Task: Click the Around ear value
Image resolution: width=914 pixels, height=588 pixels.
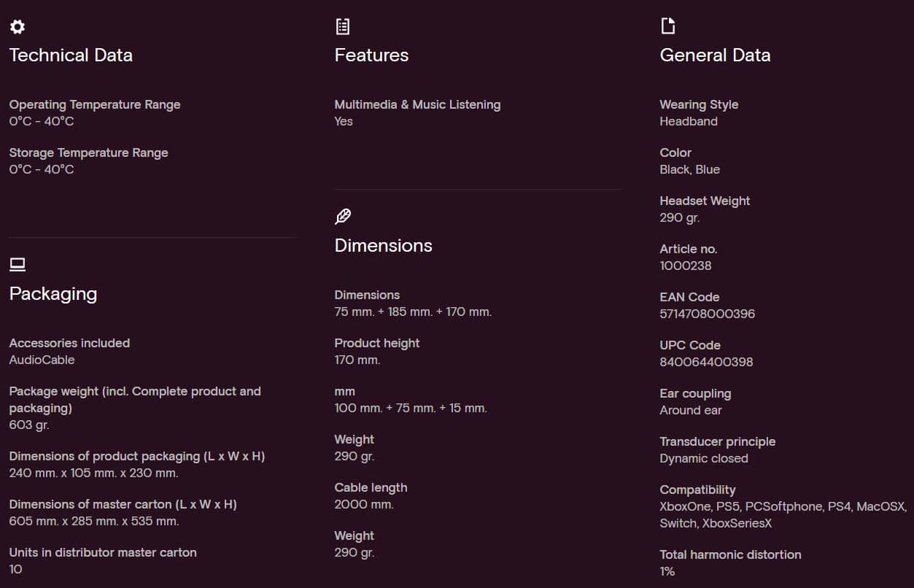Action: [x=691, y=410]
